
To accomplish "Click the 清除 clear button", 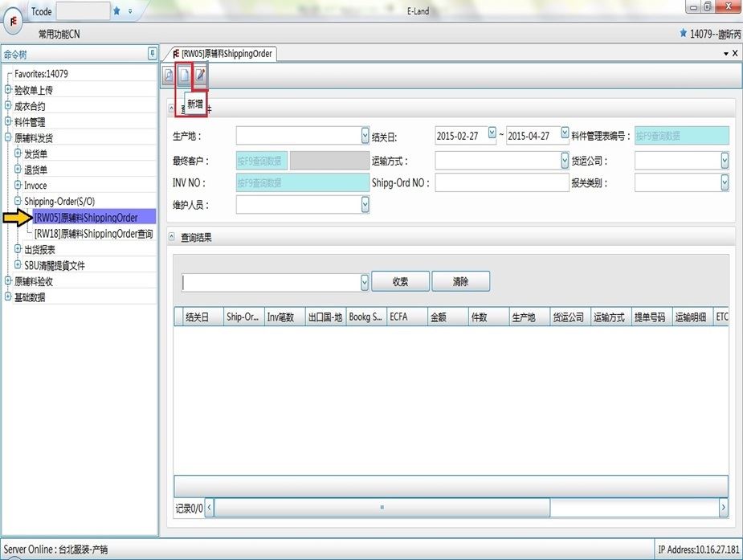I will click(x=460, y=281).
